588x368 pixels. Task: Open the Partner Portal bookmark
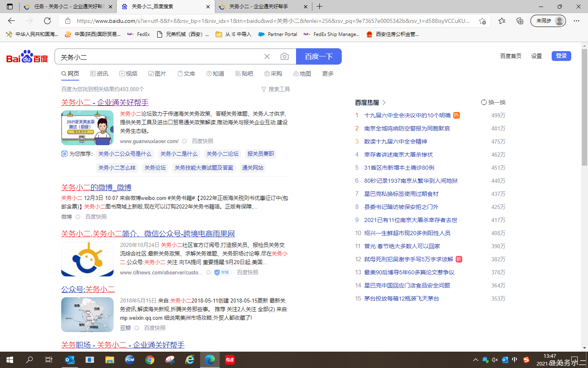(278, 34)
